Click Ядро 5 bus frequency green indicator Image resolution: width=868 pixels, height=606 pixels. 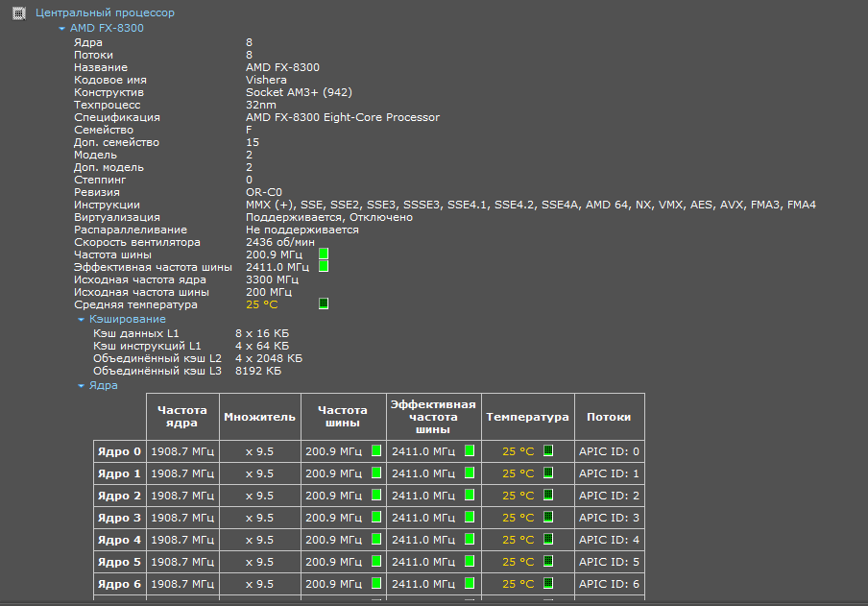click(376, 561)
